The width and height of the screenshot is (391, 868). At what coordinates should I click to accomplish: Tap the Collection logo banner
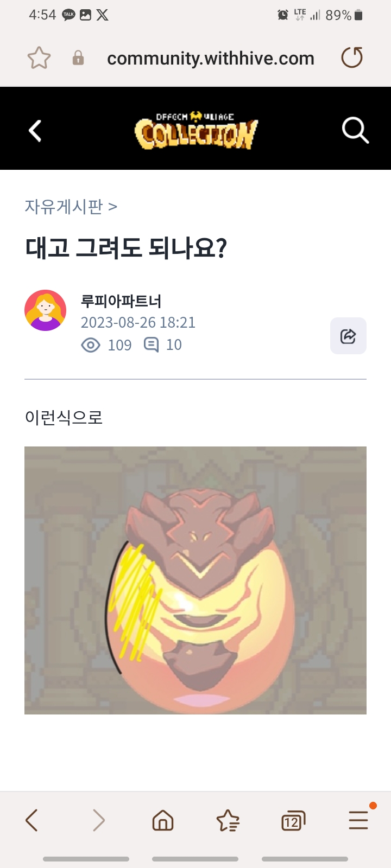pyautogui.click(x=195, y=131)
